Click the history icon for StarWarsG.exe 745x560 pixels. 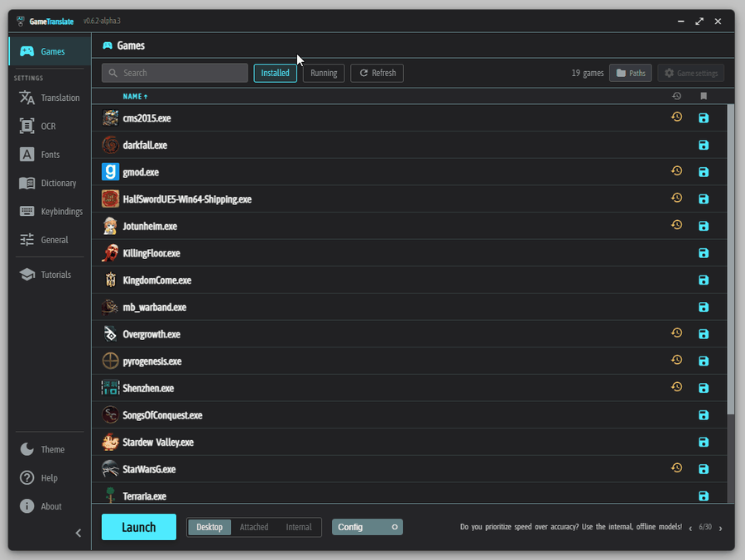pos(676,468)
